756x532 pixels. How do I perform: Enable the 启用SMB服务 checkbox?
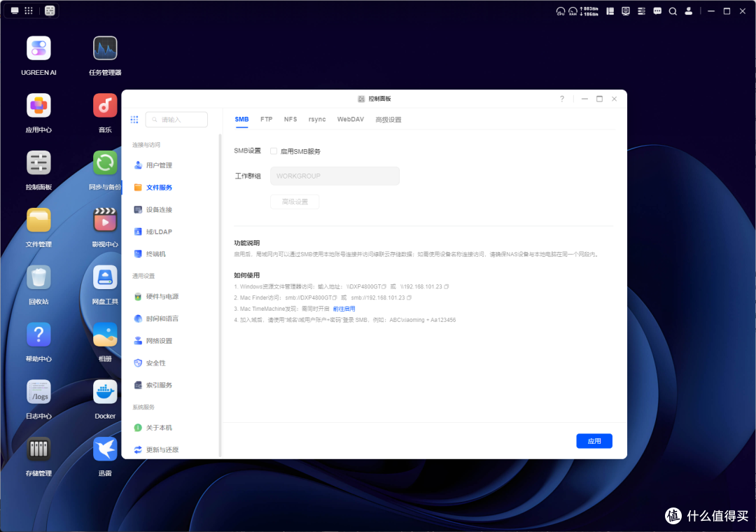pos(274,151)
